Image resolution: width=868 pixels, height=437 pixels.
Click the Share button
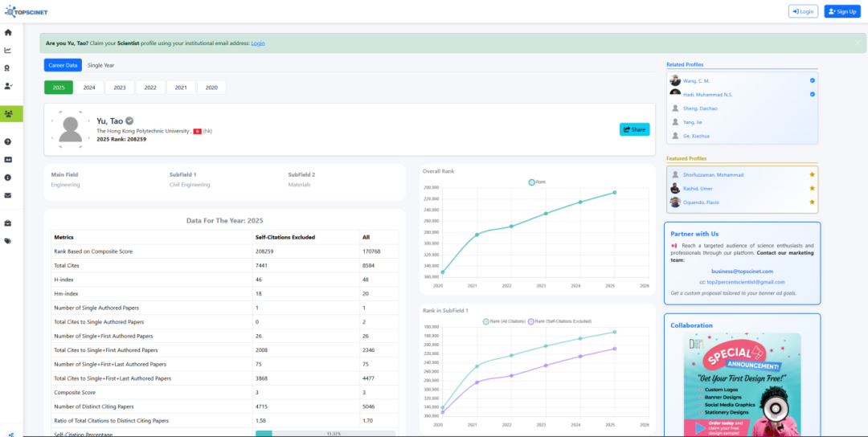click(634, 129)
